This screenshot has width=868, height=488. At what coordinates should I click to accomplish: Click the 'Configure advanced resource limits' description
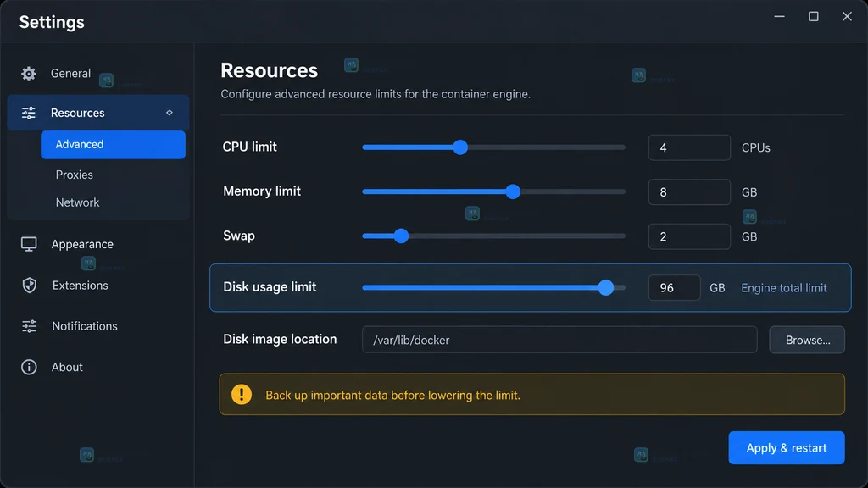click(x=376, y=94)
